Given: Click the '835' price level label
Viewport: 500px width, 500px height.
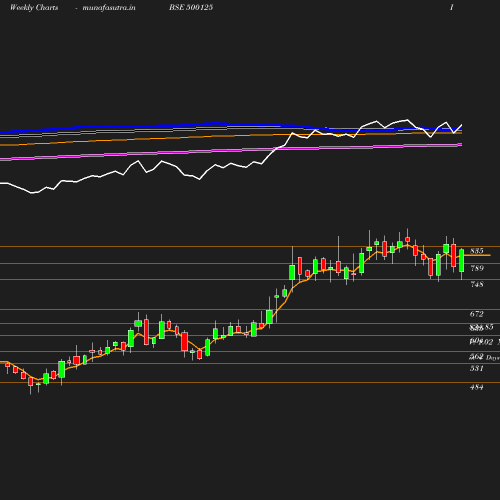Looking at the screenshot, I should click(x=477, y=251).
